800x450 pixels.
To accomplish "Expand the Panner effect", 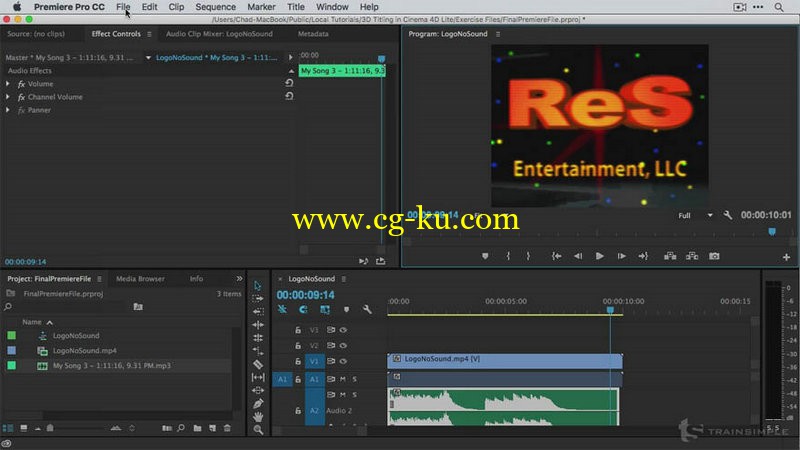I will coord(8,110).
